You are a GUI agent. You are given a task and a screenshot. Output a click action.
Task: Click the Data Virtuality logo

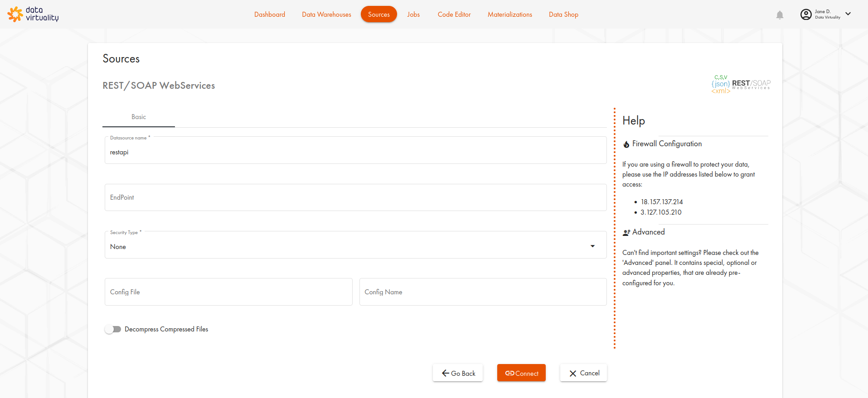click(33, 14)
